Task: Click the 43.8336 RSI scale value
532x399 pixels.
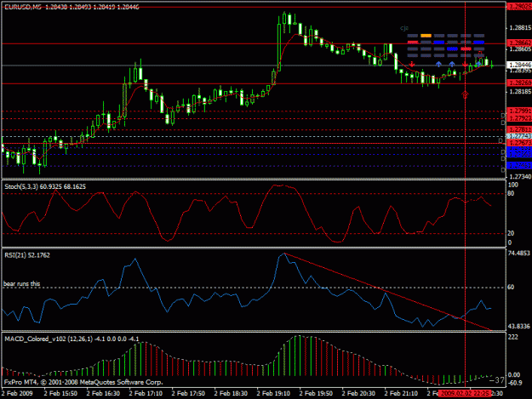Action: [519, 326]
